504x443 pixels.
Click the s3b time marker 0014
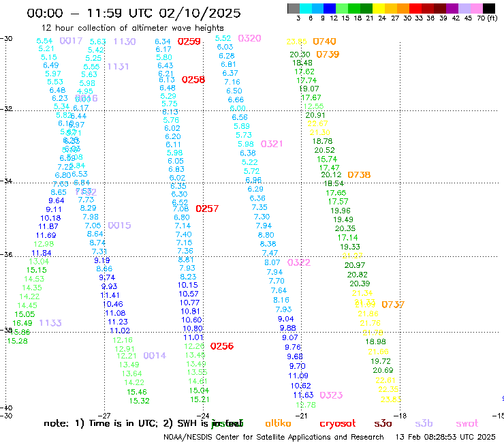pos(155,356)
